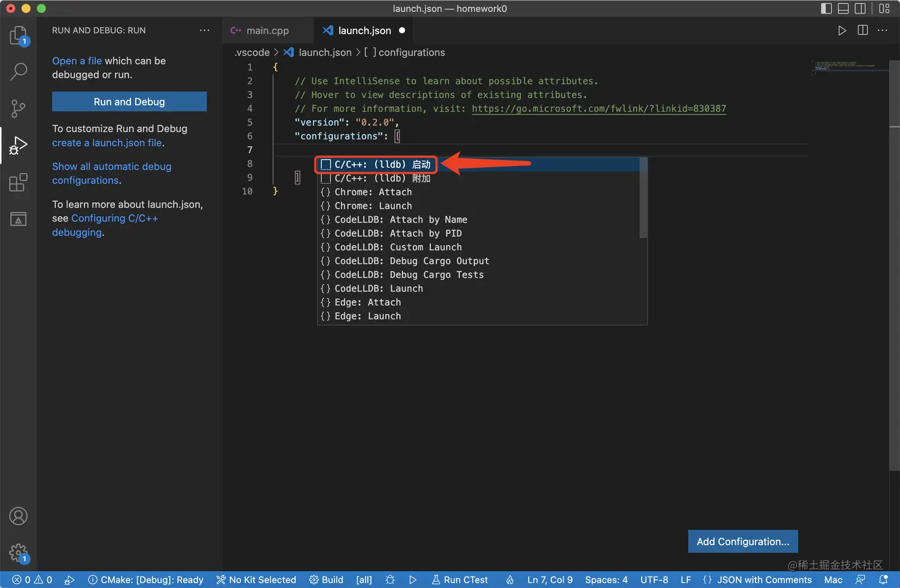The image size is (900, 588).
Task: Switch to the launch.json tab
Action: 364,30
